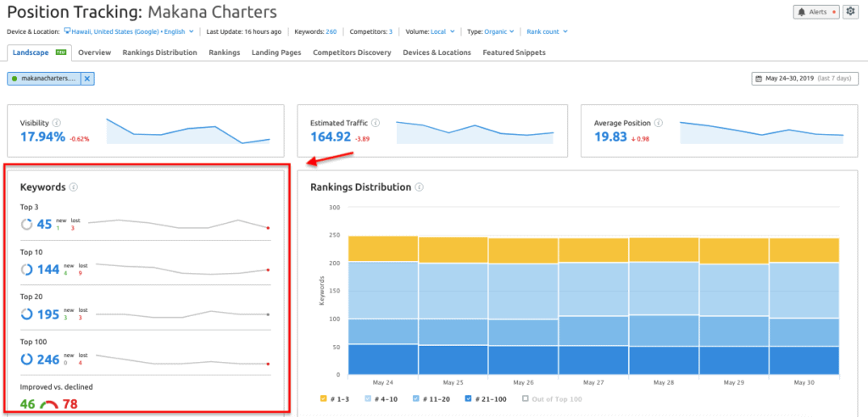Click the Visibility info icon
Image resolution: width=868 pixels, height=417 pixels.
coord(57,123)
